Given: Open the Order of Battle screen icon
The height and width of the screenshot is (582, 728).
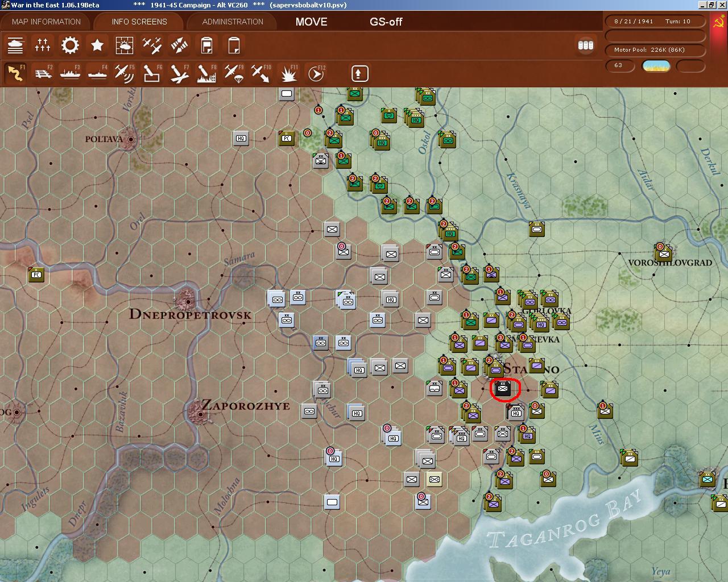Looking at the screenshot, I should (x=15, y=45).
